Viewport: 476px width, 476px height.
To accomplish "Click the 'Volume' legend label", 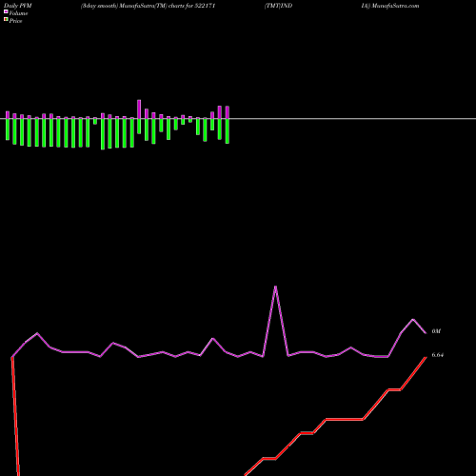I will [18, 13].
